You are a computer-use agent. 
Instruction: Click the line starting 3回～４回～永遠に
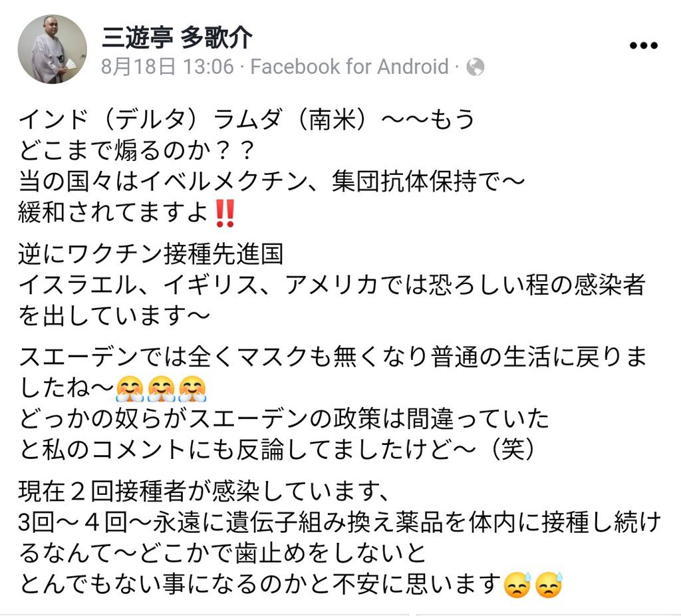pyautogui.click(x=340, y=522)
